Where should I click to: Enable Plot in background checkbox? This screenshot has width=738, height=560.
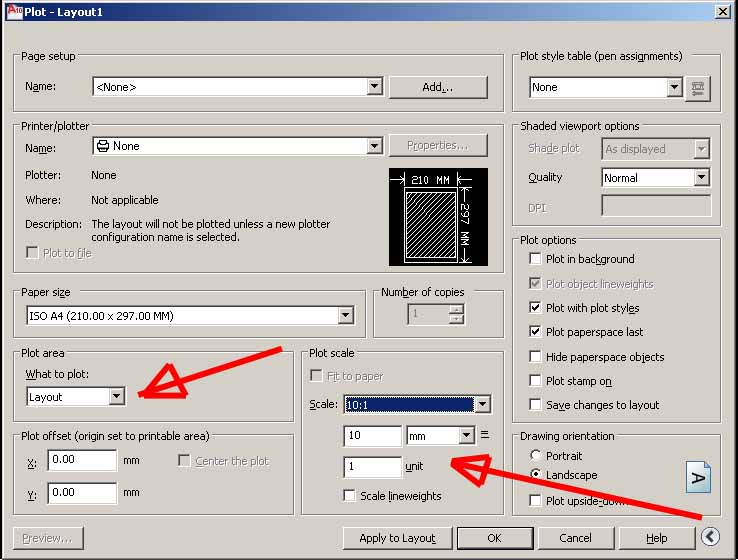point(536,259)
